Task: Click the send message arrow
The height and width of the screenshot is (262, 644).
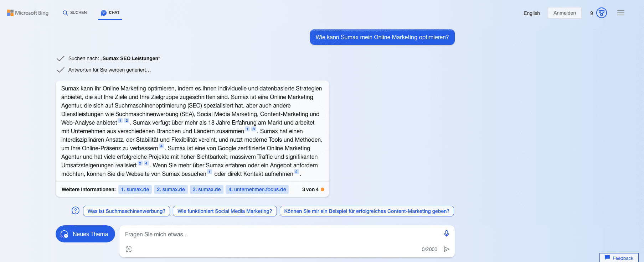Action: (x=446, y=249)
